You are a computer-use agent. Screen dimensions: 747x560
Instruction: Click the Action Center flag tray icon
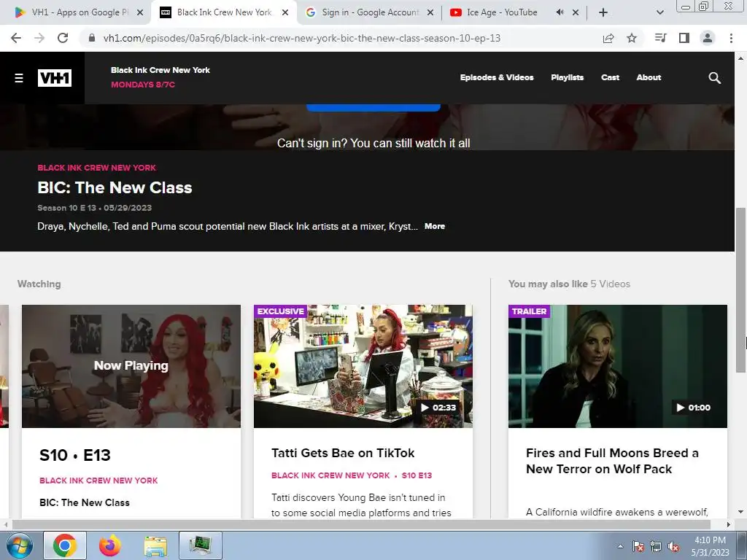[638, 546]
